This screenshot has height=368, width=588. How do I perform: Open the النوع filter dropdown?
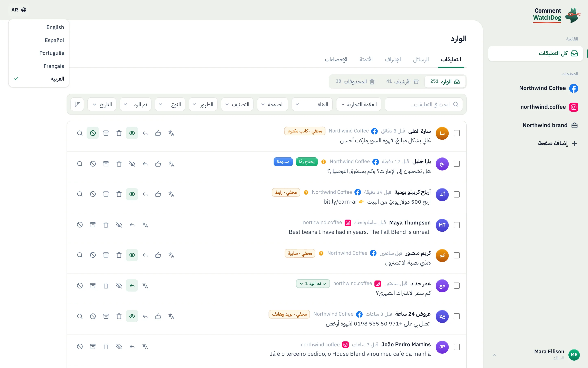pos(170,104)
